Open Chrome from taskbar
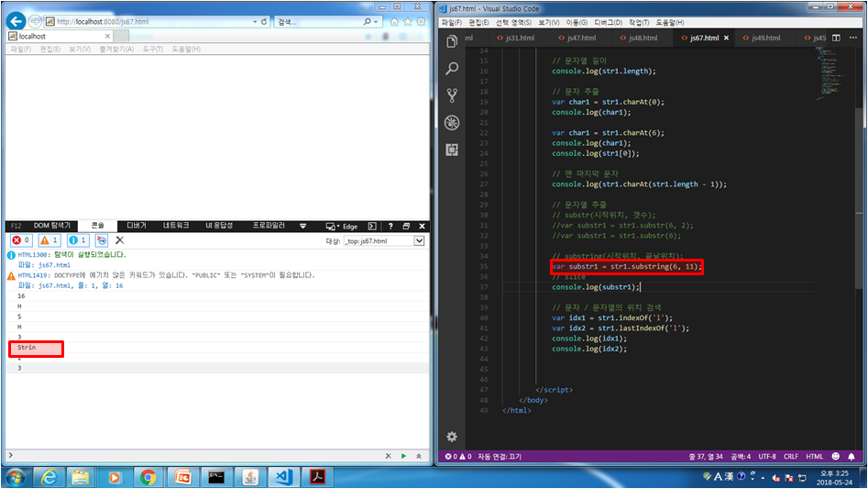This screenshot has width=868, height=489. (148, 477)
